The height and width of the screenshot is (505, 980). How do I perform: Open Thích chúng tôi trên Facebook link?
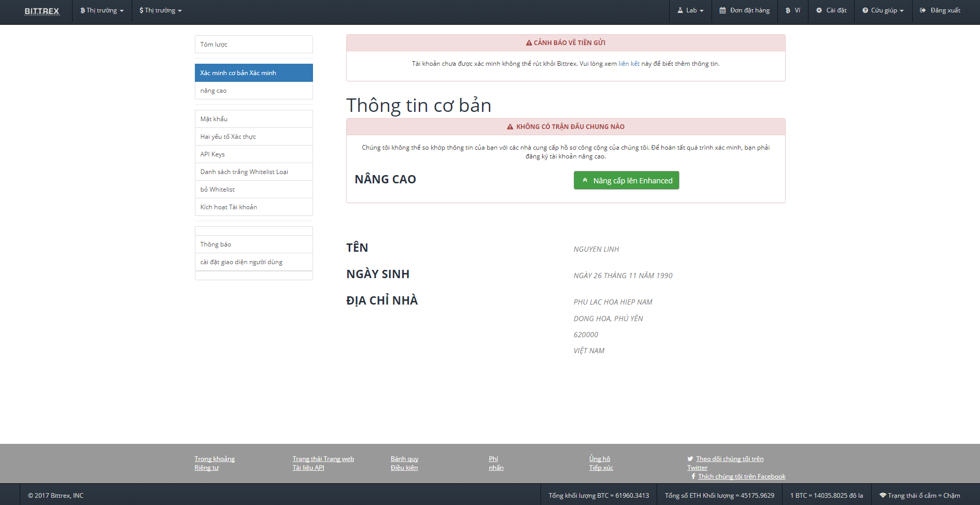tap(742, 477)
